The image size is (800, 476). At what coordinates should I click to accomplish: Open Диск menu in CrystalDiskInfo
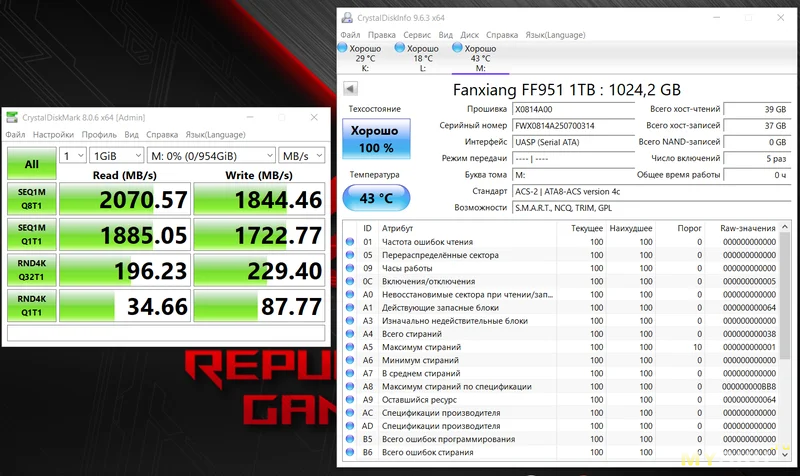(469, 35)
